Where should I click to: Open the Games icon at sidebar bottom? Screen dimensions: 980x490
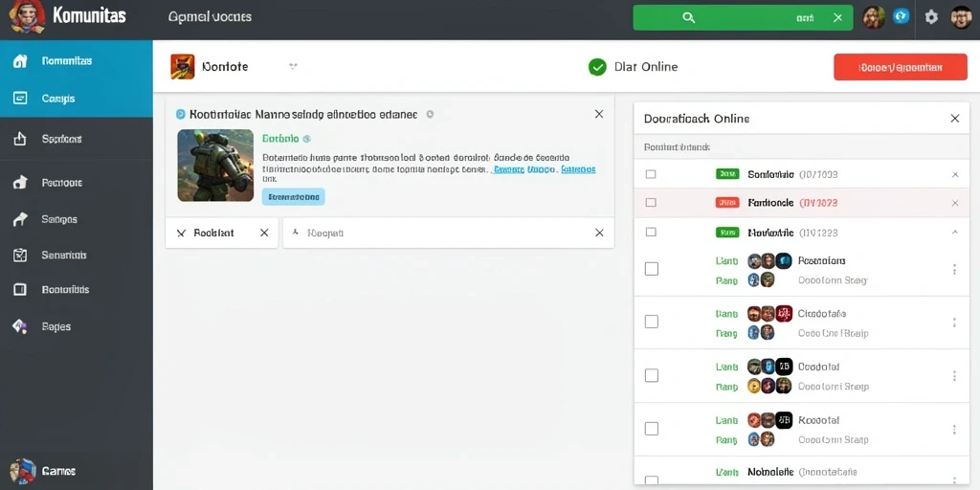coord(23,471)
